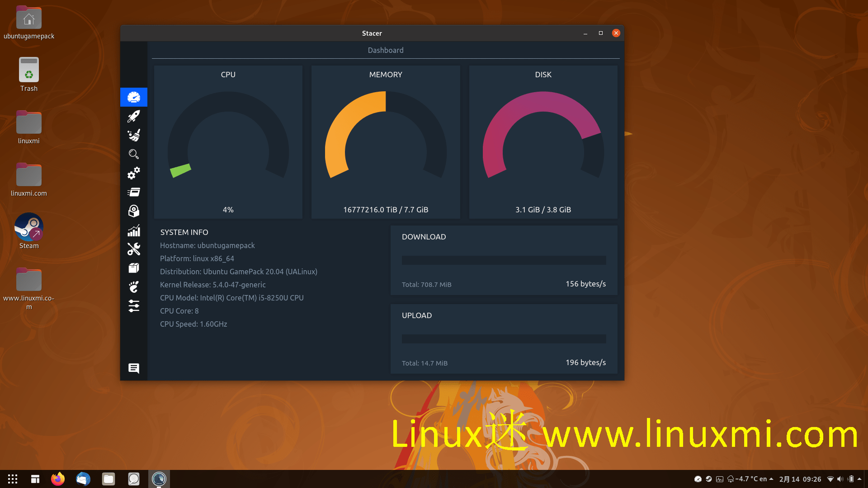Screen dimensions: 868x488
Task: Open Processes sidebar icon
Action: [x=134, y=192]
